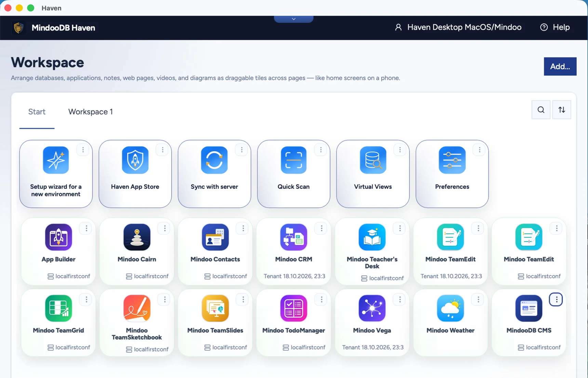Screen dimensions: 588x378
Task: Open the Mindoo TeamGrid icon
Action: pyautogui.click(x=58, y=308)
